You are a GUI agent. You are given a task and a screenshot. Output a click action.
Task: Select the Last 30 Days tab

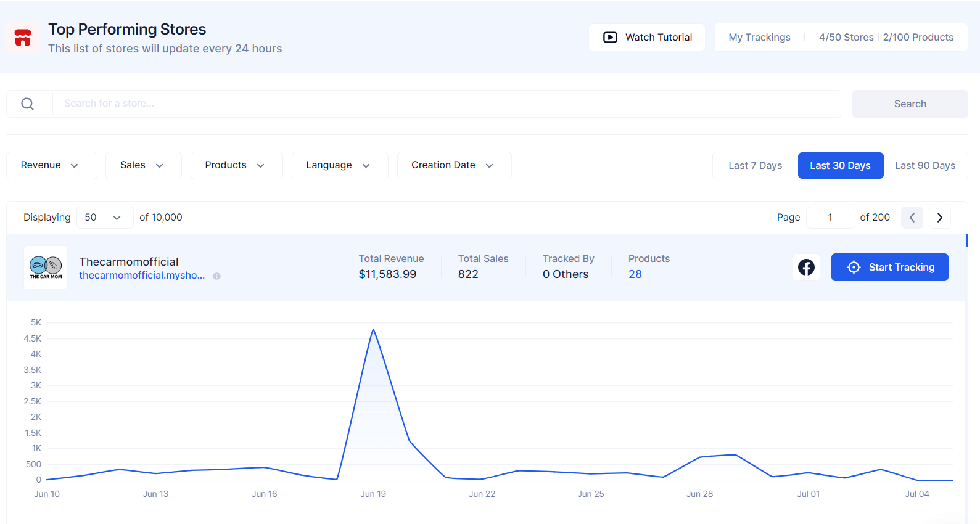pos(840,165)
